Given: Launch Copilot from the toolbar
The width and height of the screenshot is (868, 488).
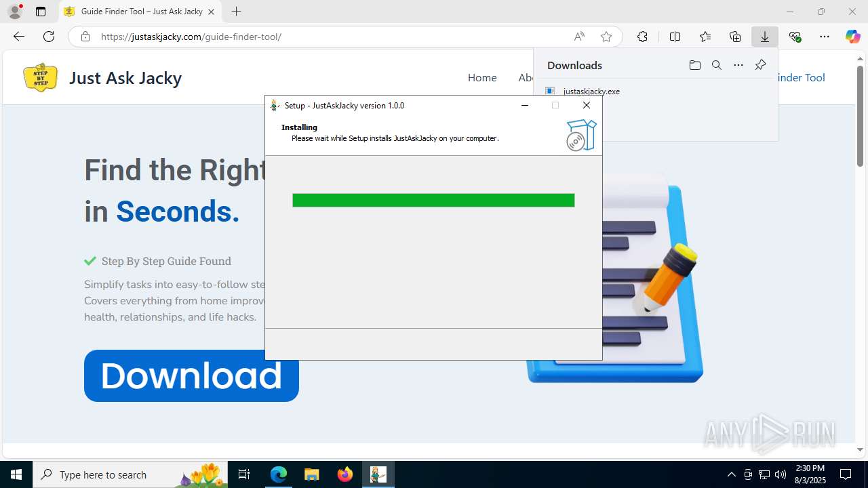Looking at the screenshot, I should [852, 37].
